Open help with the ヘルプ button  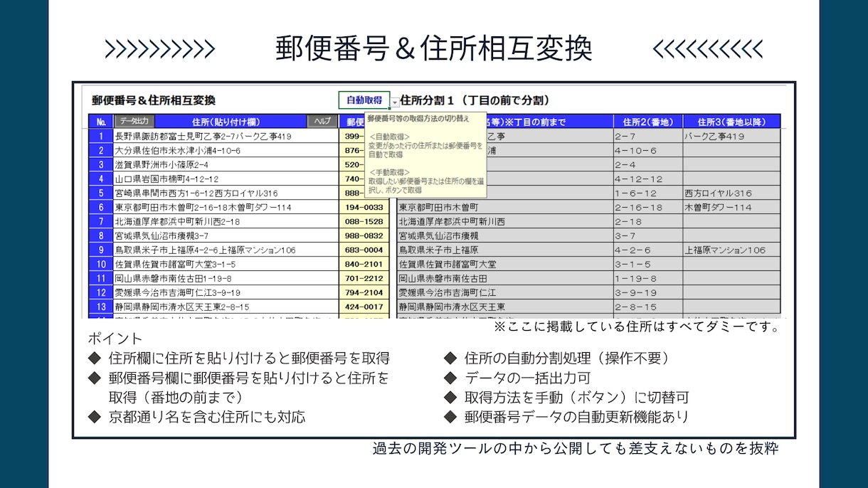click(322, 122)
